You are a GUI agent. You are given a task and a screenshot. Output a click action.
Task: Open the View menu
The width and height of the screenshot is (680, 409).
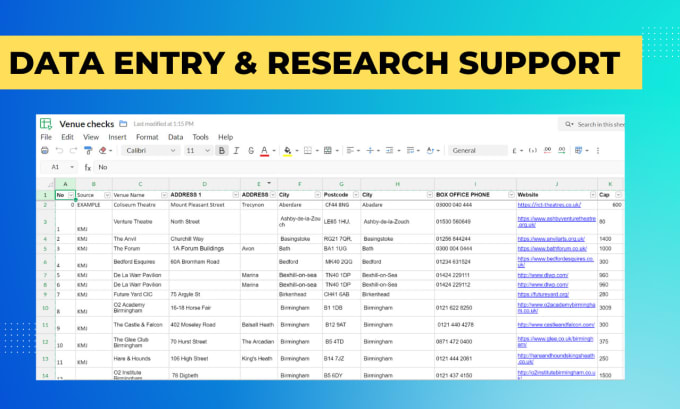click(x=91, y=137)
